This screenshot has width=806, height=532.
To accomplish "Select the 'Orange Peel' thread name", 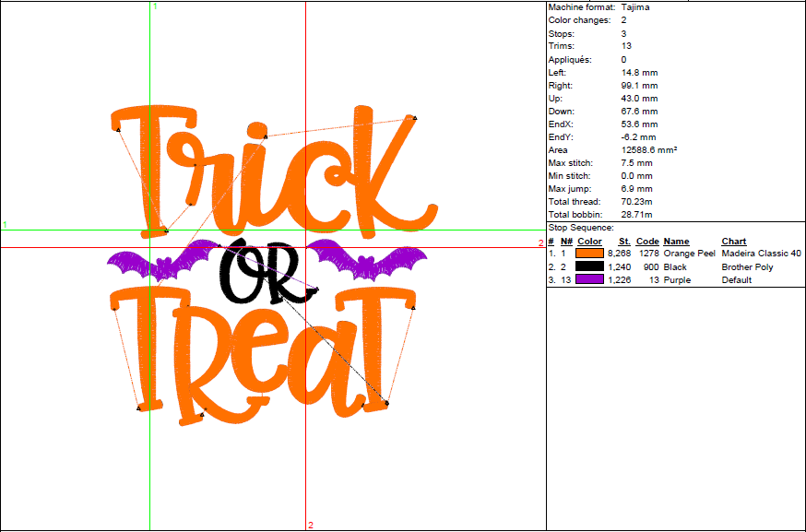I will pyautogui.click(x=689, y=254).
